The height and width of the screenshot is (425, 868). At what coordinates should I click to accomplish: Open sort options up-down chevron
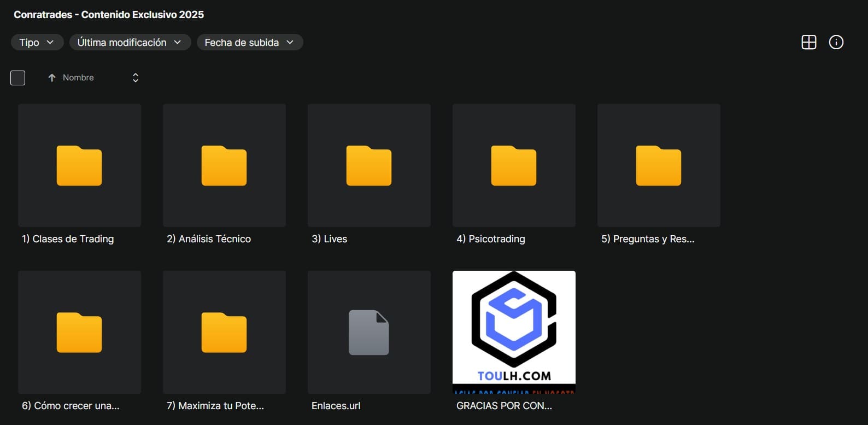click(x=136, y=78)
